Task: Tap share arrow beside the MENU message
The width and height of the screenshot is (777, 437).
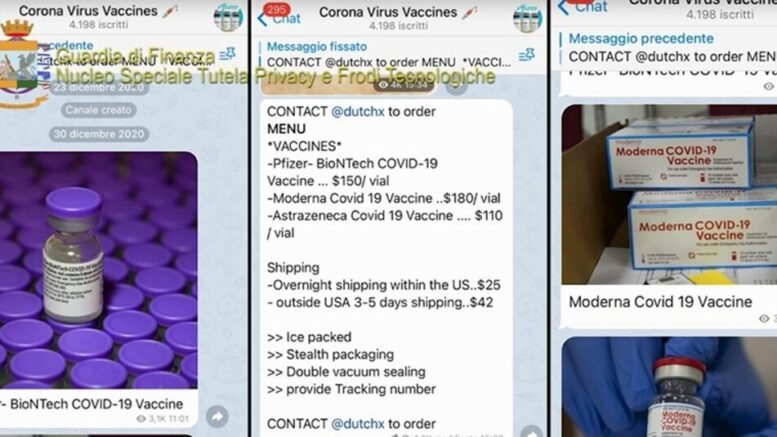Action: tap(531, 432)
